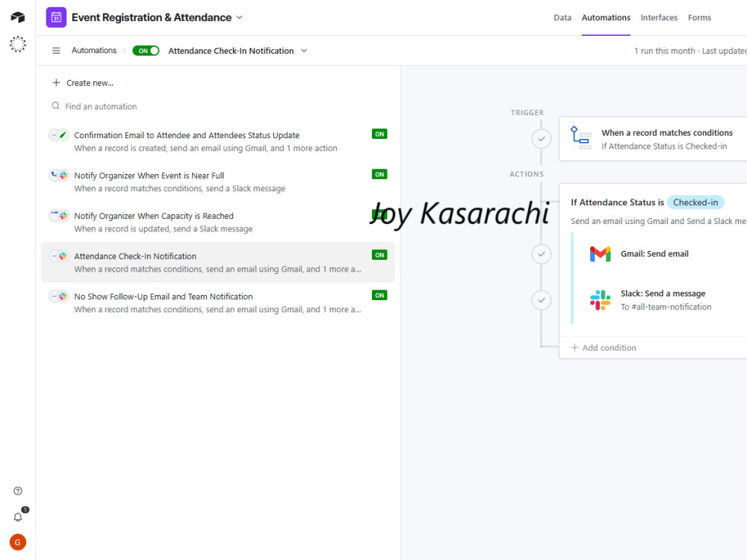Viewport: 747px width, 560px height.
Task: Toggle ON badge for Confirmation Email automation
Action: pyautogui.click(x=379, y=134)
